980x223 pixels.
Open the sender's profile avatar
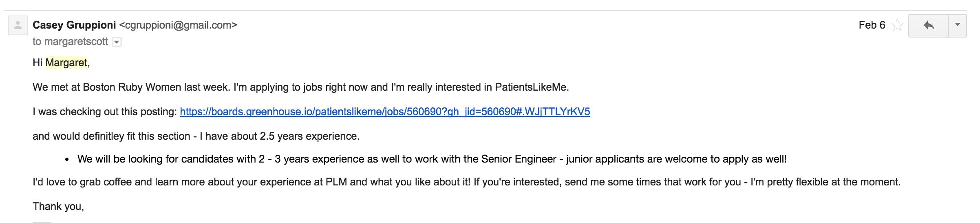(x=18, y=25)
